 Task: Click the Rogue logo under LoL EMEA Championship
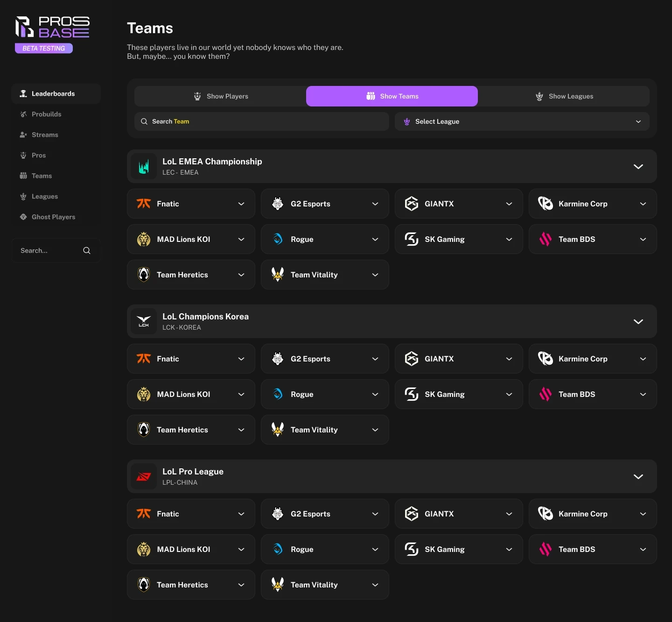(x=278, y=239)
